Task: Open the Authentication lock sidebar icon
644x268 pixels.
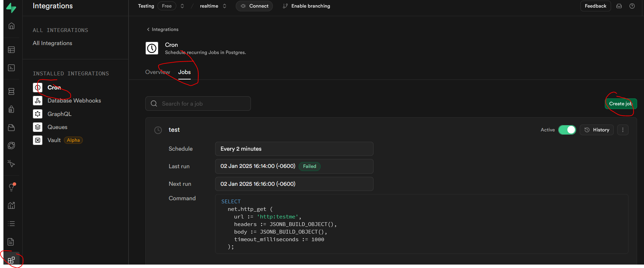Action: coord(11,109)
